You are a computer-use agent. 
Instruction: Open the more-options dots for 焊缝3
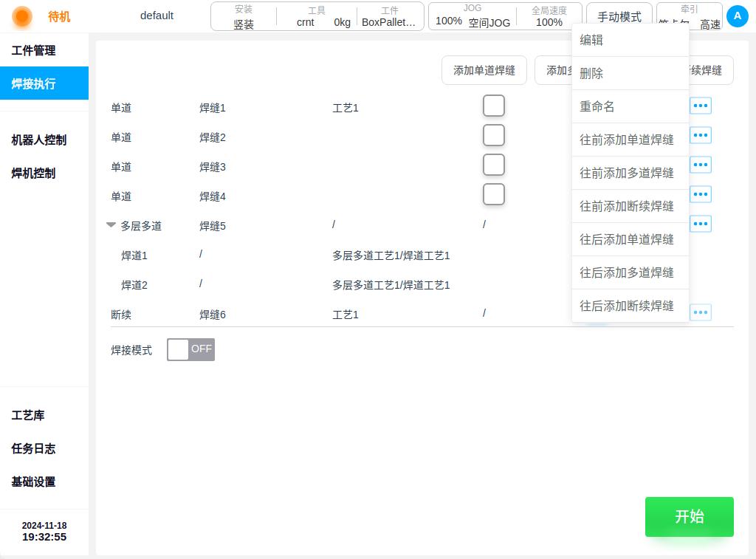point(700,165)
